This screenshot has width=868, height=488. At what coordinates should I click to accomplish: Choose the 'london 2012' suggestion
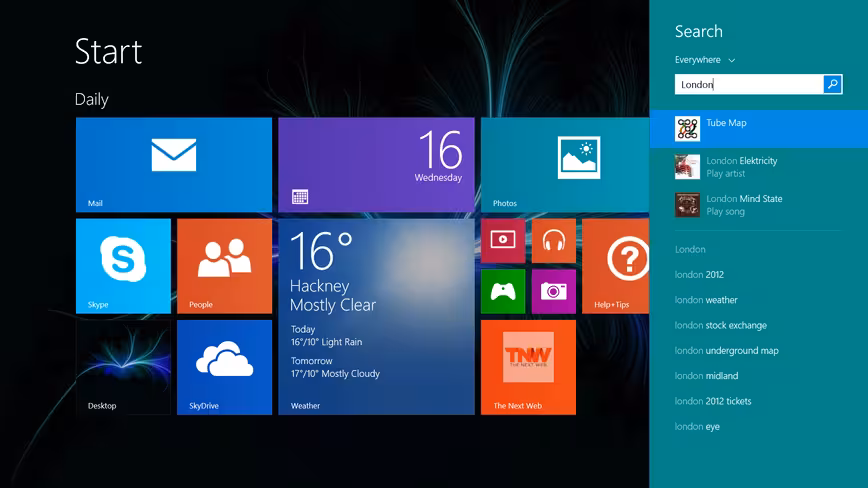tap(699, 274)
